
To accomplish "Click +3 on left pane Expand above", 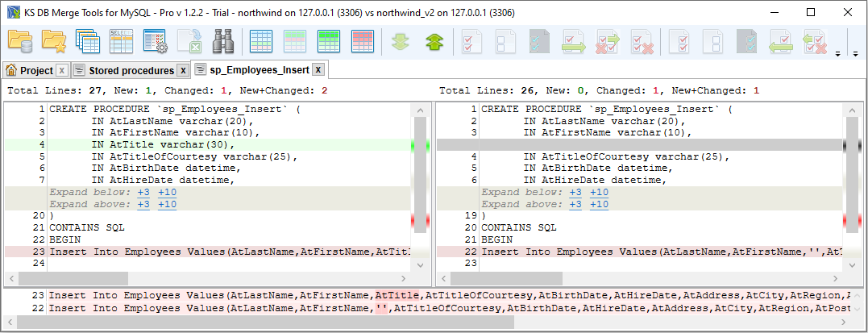I will click(143, 205).
